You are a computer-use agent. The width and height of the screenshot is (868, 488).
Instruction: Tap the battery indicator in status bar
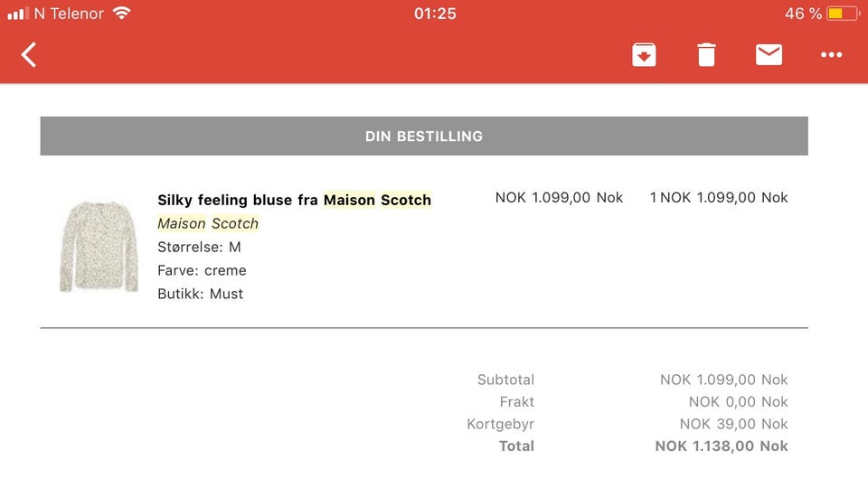pos(843,14)
